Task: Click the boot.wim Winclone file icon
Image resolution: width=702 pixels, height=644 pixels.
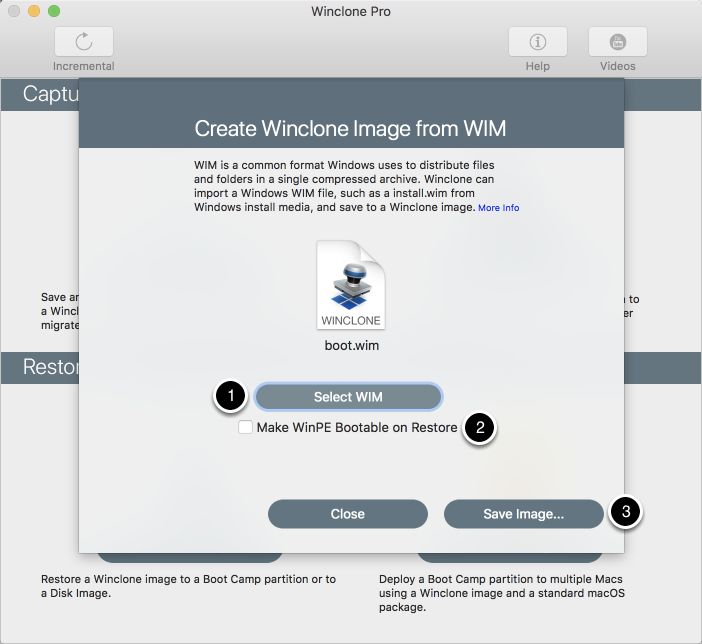Action: pyautogui.click(x=351, y=285)
